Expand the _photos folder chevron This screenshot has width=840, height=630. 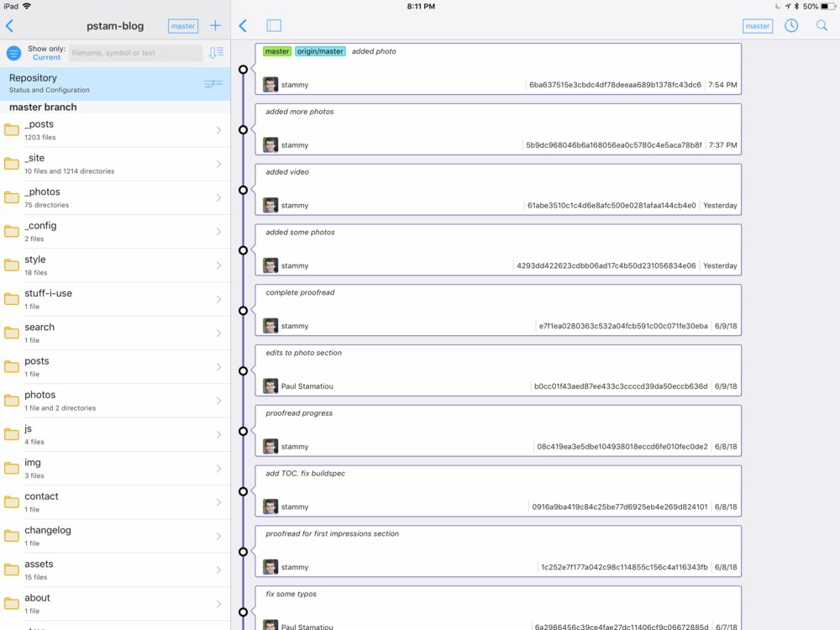(x=218, y=198)
